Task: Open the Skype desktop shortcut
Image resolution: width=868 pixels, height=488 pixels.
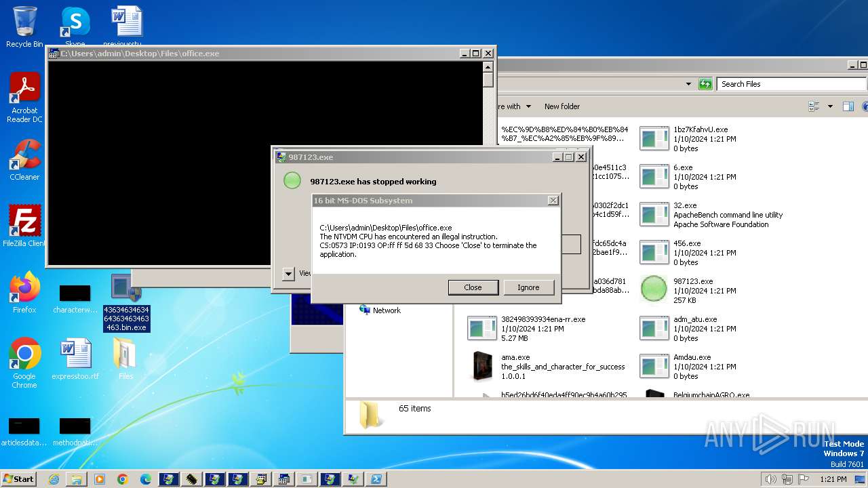Action: click(75, 27)
